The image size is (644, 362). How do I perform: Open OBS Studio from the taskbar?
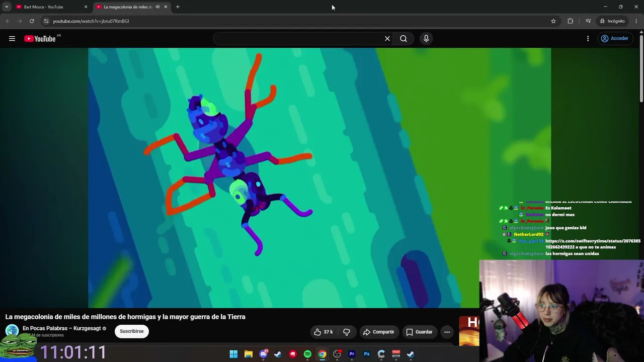click(x=337, y=354)
